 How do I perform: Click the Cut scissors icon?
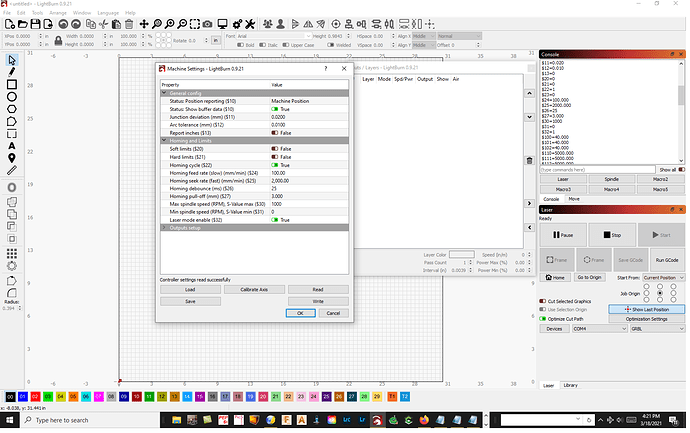click(x=103, y=24)
